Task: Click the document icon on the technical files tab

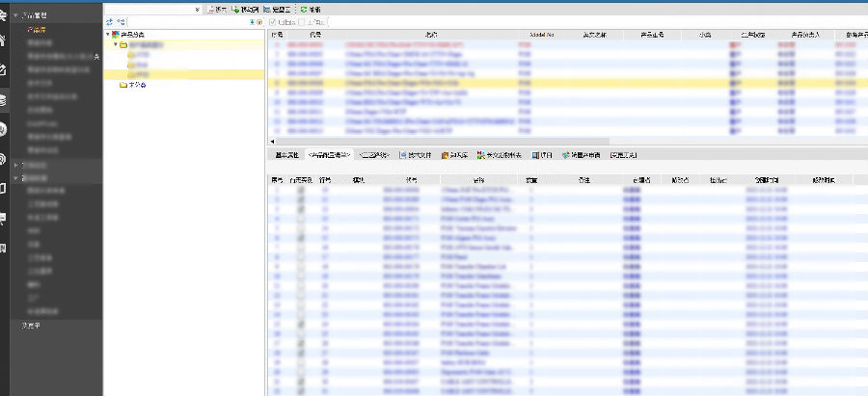Action: [403, 155]
